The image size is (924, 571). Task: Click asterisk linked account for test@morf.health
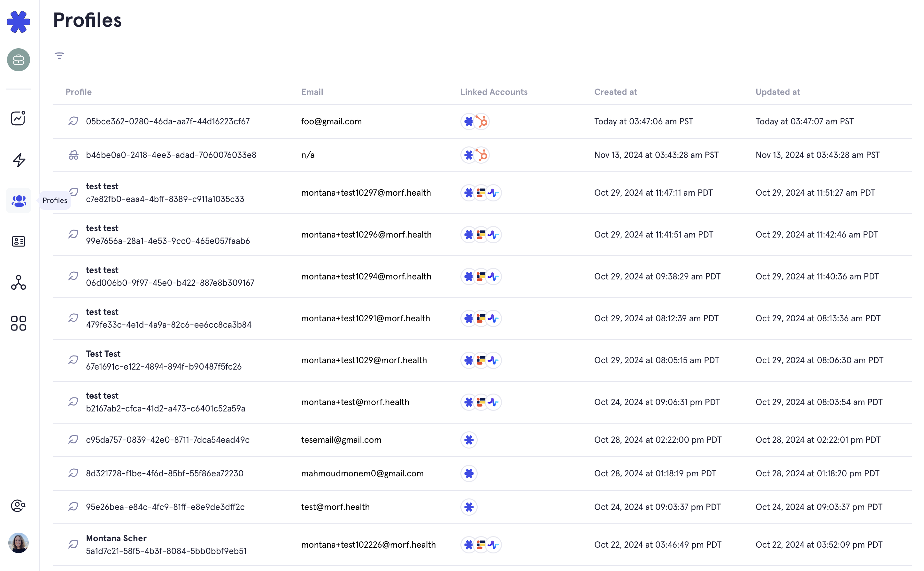point(469,507)
